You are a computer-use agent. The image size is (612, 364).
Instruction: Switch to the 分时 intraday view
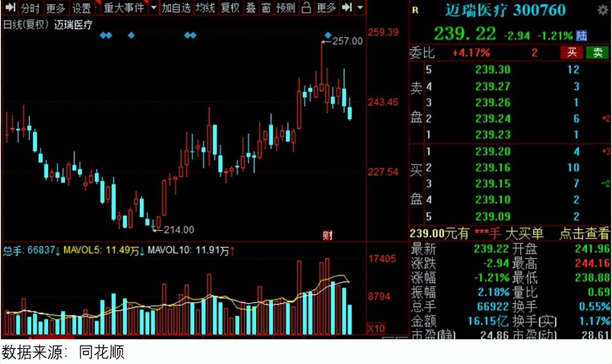coord(30,7)
